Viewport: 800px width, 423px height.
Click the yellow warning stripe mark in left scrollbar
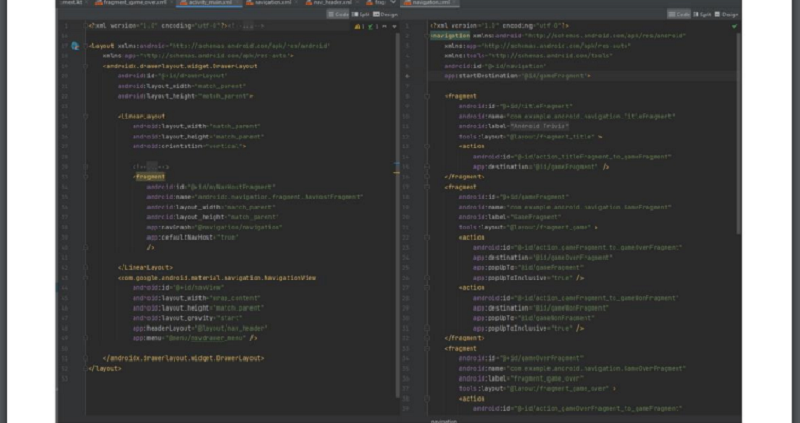(x=397, y=173)
